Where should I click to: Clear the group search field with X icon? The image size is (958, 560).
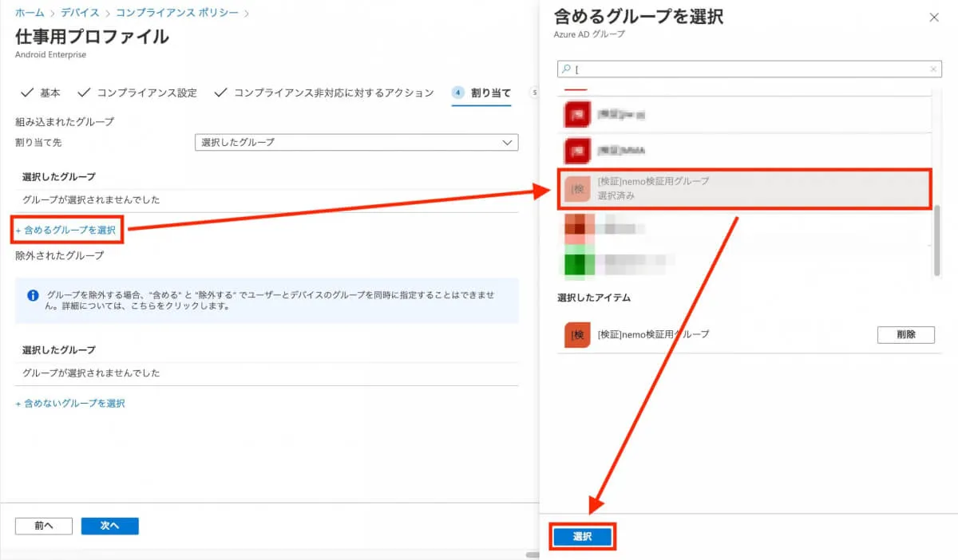coord(934,69)
